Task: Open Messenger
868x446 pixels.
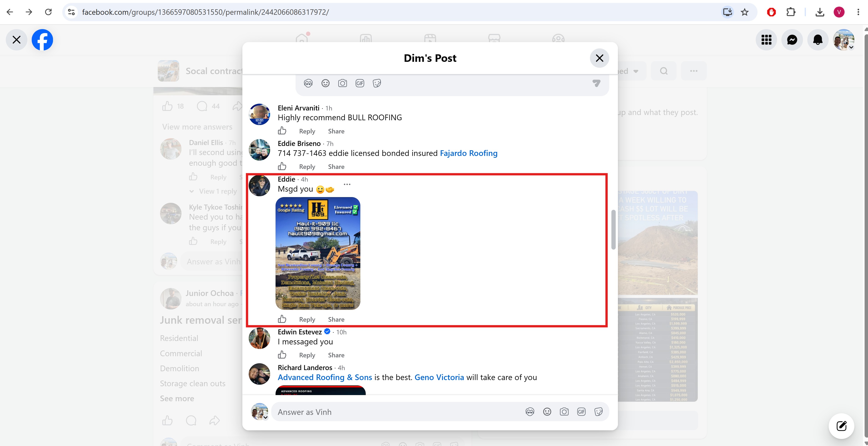Action: coord(792,40)
